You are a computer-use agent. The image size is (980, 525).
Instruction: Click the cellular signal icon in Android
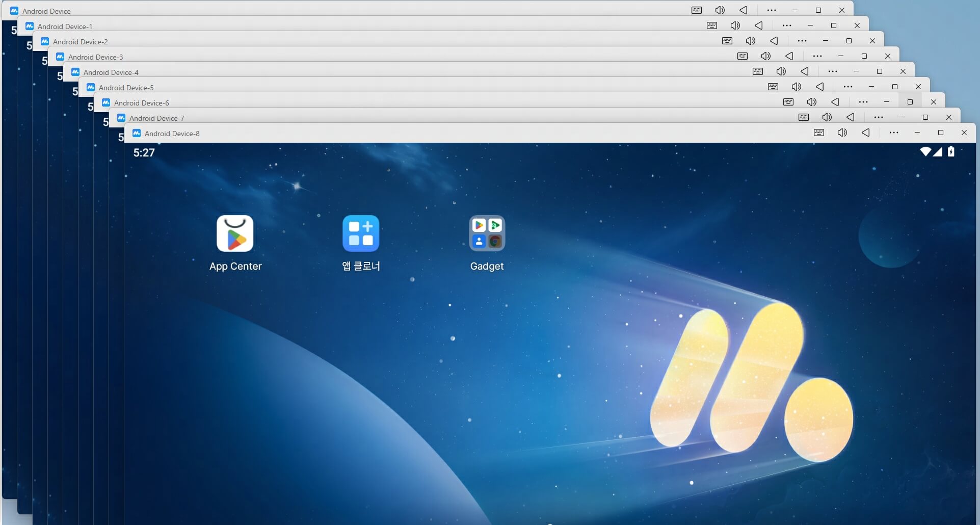(x=938, y=151)
